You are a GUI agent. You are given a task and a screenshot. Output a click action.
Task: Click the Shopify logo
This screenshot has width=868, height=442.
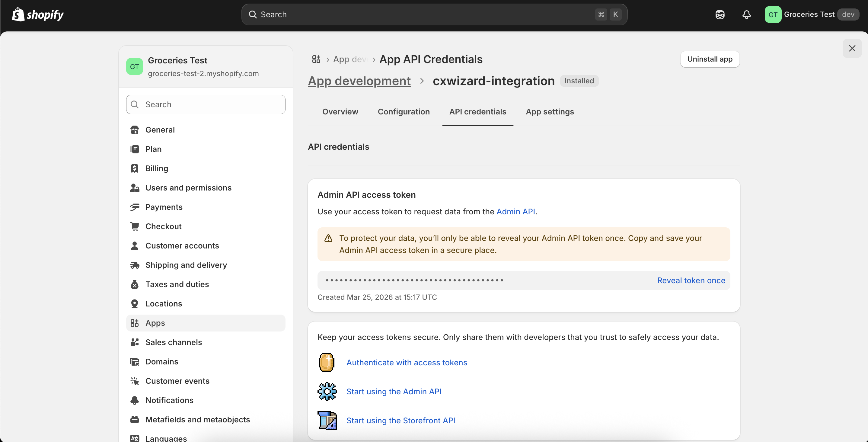pos(37,14)
